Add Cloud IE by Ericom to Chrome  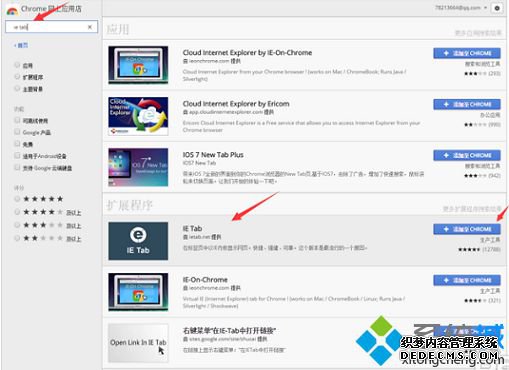tap(467, 104)
